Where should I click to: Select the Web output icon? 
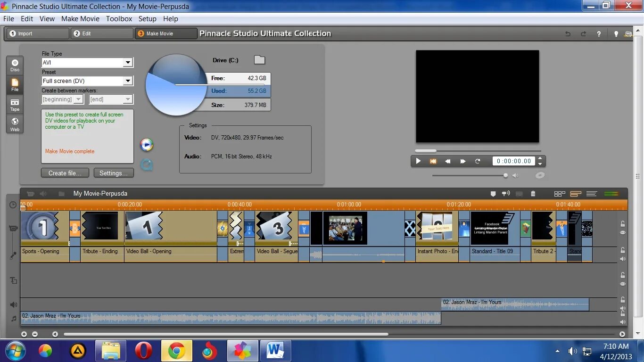(x=15, y=124)
